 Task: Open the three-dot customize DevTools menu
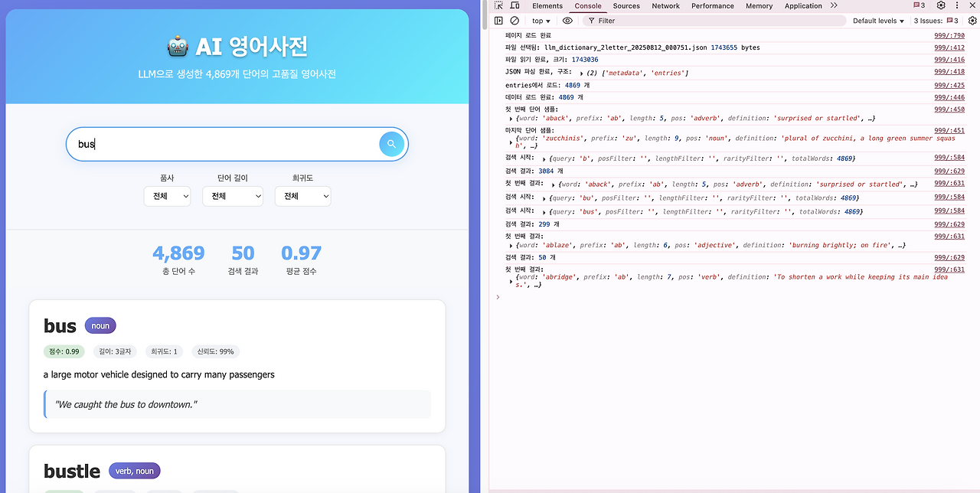click(955, 5)
